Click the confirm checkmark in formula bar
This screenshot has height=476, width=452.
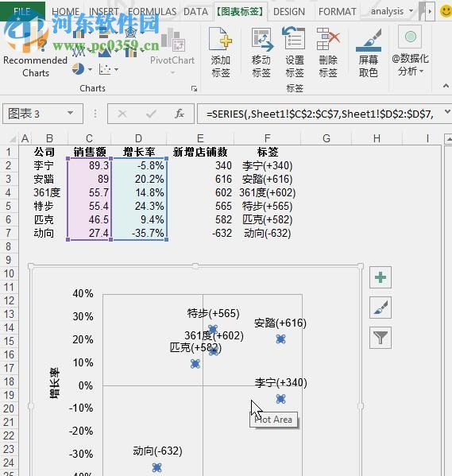(x=151, y=114)
